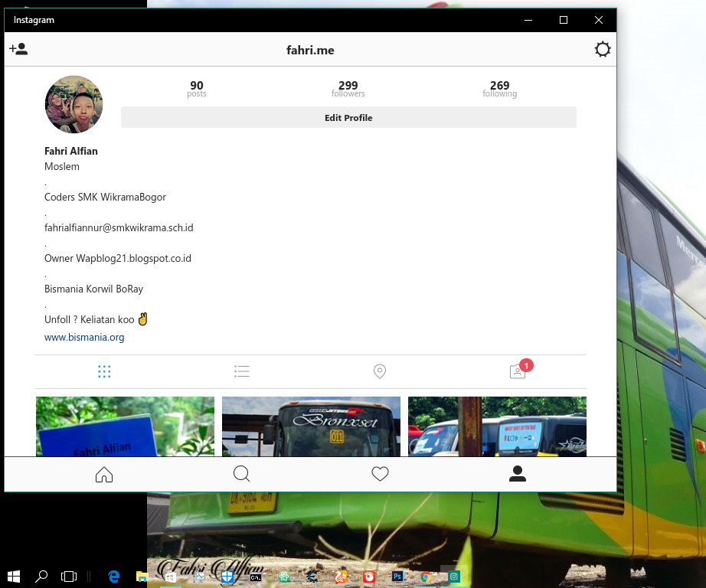Open the Instagram search tab
Viewport: 706px width, 588px height.
pos(242,474)
